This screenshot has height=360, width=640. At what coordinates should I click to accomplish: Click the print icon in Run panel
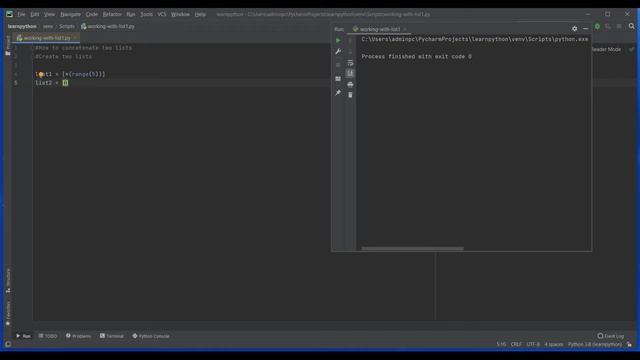click(x=350, y=84)
